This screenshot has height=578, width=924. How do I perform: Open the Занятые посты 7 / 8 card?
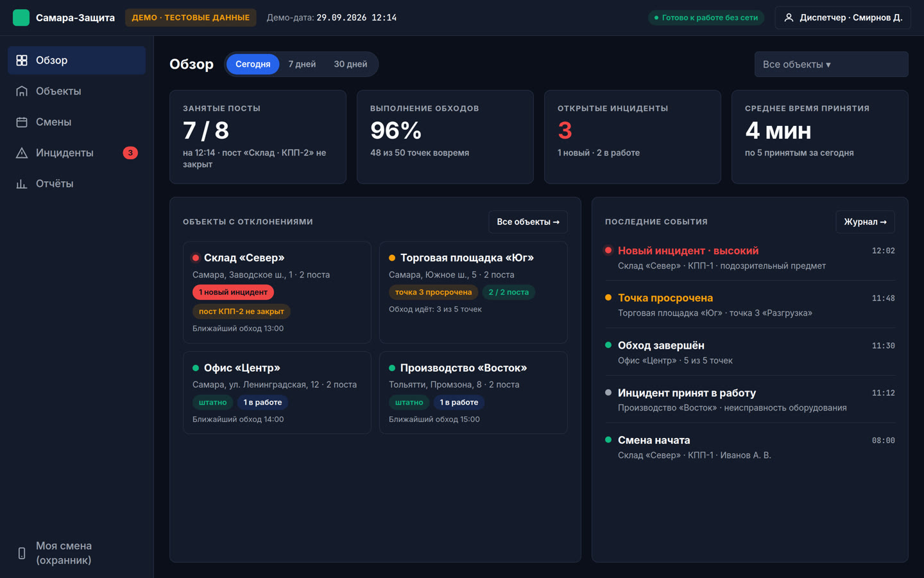pyautogui.click(x=258, y=137)
